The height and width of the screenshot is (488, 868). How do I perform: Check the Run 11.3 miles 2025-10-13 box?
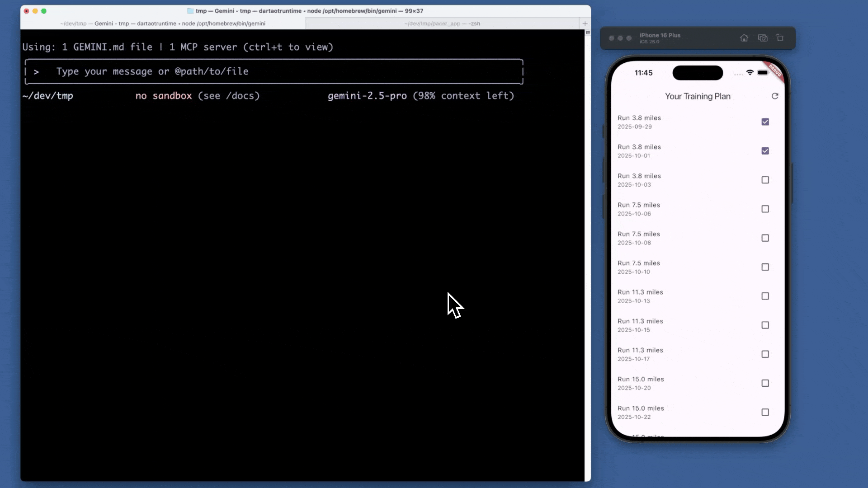click(x=765, y=296)
